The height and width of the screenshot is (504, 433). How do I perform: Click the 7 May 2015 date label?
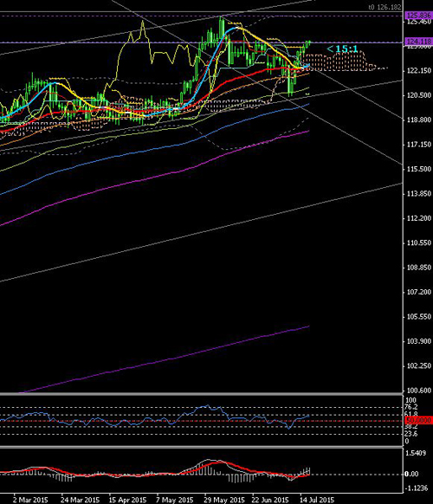(x=175, y=500)
